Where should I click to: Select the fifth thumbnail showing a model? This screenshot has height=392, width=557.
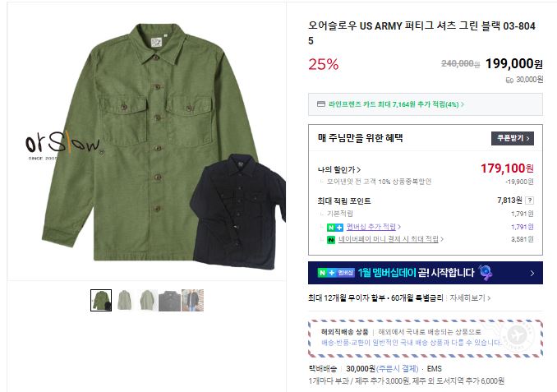point(192,300)
